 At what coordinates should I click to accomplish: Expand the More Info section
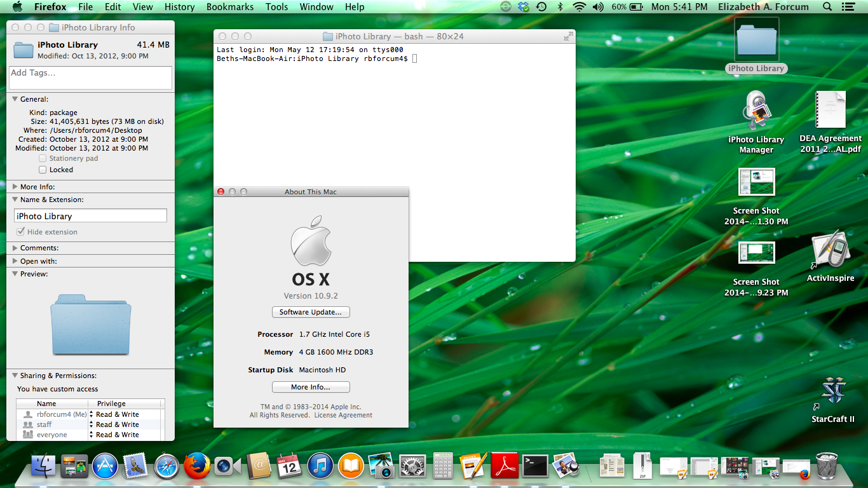click(x=15, y=187)
